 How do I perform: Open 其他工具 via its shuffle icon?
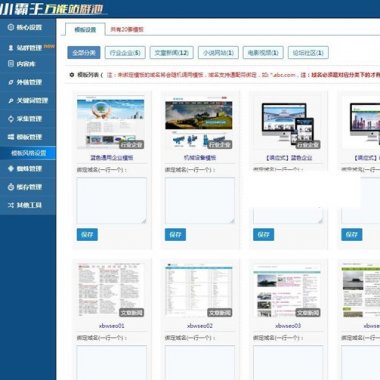point(11,205)
